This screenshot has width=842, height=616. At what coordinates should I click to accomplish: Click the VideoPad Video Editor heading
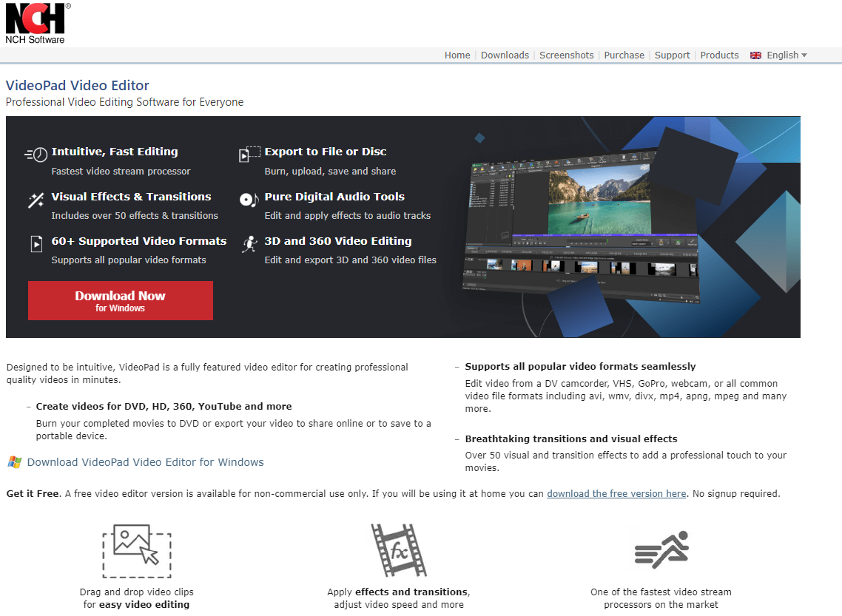click(x=78, y=85)
